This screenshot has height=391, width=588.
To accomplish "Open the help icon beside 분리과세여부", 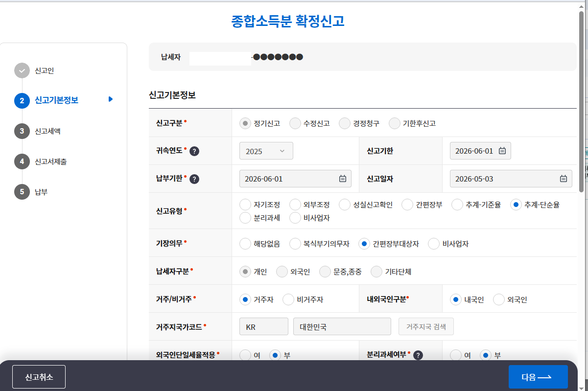I will click(x=418, y=355).
